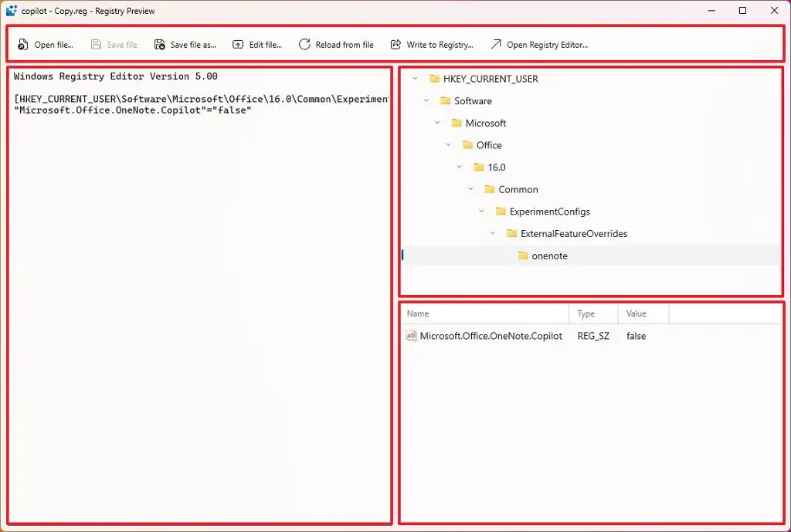Collapse the Software tree node
The height and width of the screenshot is (532, 791).
point(425,100)
